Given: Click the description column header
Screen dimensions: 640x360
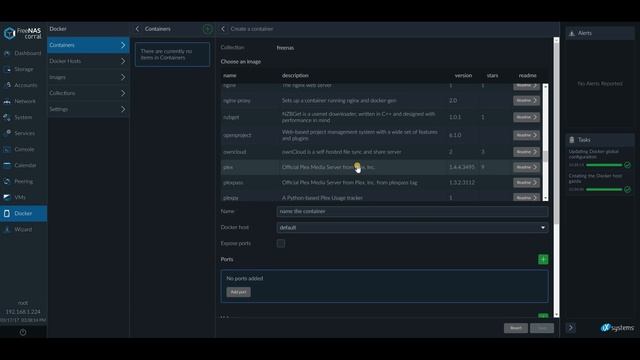Looking at the screenshot, I should 295,76.
